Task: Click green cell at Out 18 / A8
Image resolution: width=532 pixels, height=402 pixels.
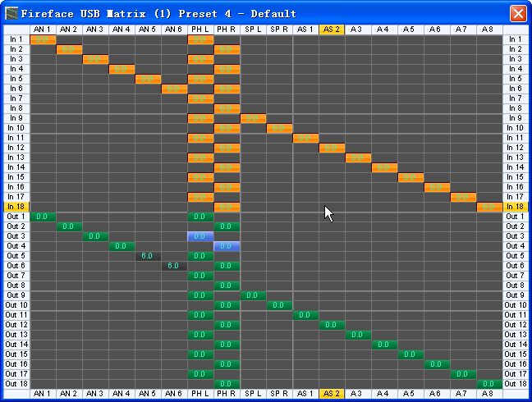Action: coord(489,384)
